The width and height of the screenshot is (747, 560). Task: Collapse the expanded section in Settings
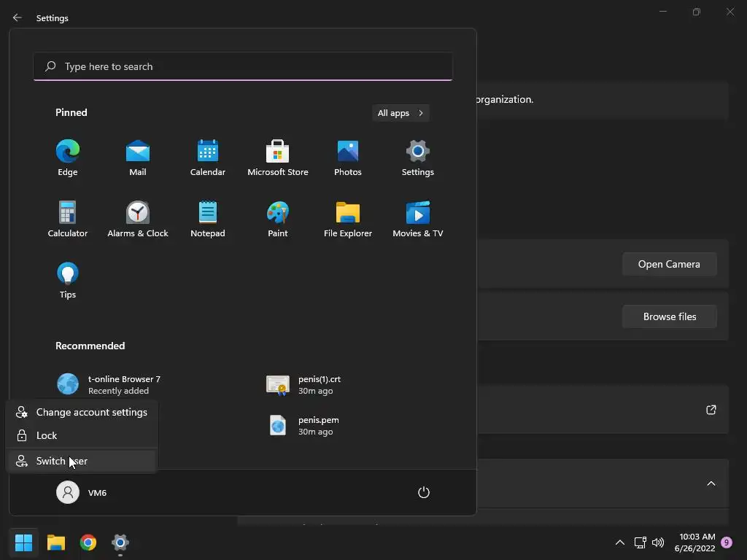tap(711, 484)
